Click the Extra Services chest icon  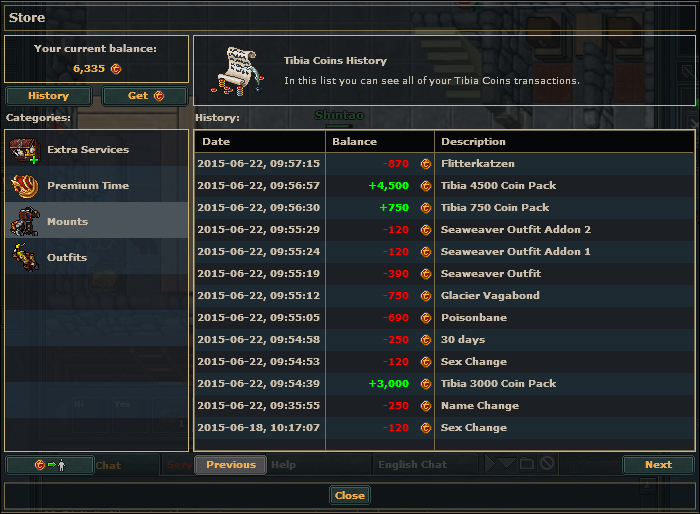pyautogui.click(x=24, y=150)
